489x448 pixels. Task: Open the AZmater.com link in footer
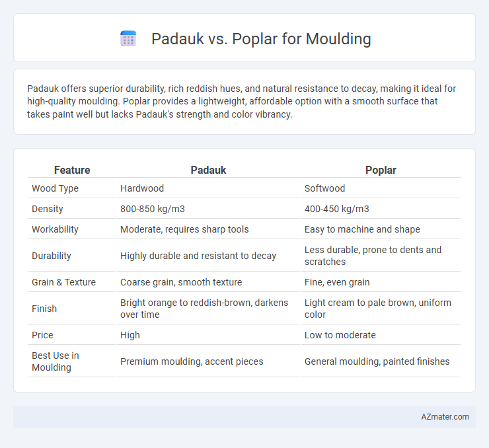(445, 417)
